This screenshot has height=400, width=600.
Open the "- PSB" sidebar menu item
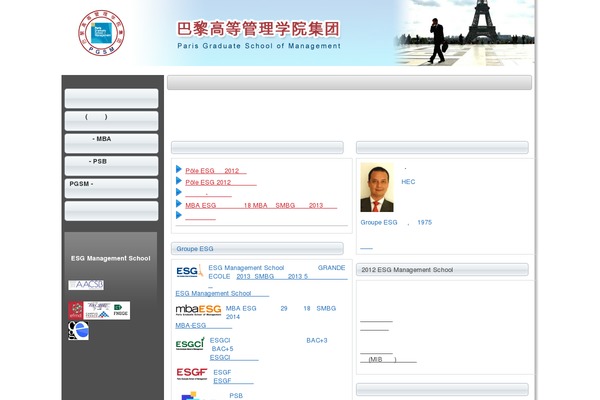point(111,162)
